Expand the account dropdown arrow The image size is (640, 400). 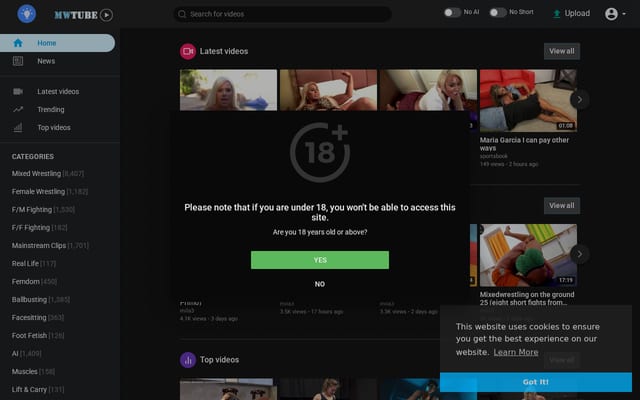click(x=624, y=14)
